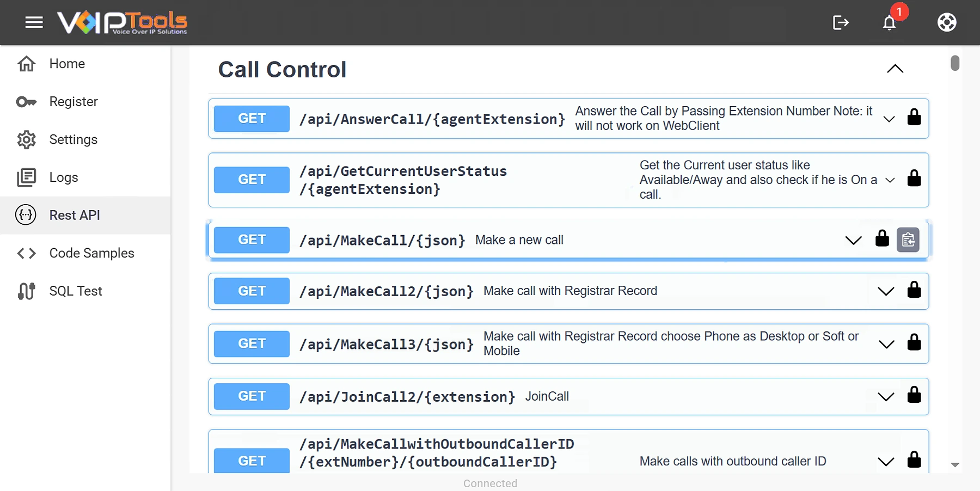The image size is (980, 491).
Task: Select the Rest API menu item
Action: pyautogui.click(x=85, y=215)
